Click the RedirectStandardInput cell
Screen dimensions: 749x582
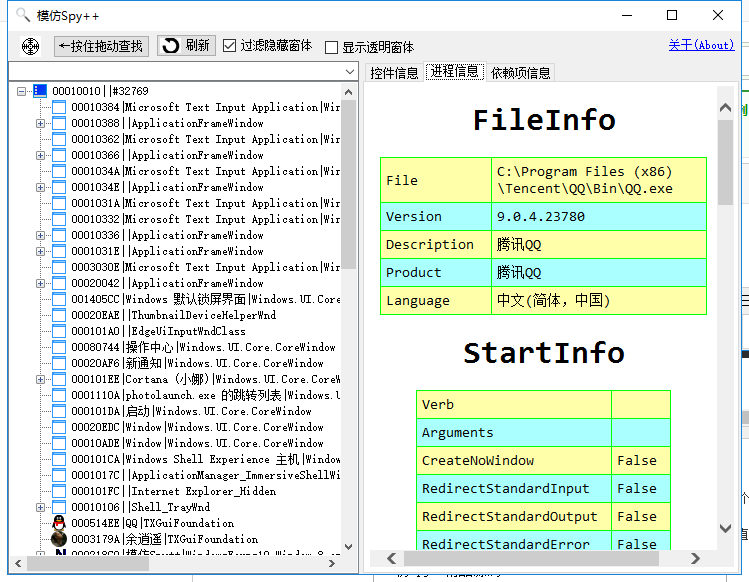coord(514,488)
